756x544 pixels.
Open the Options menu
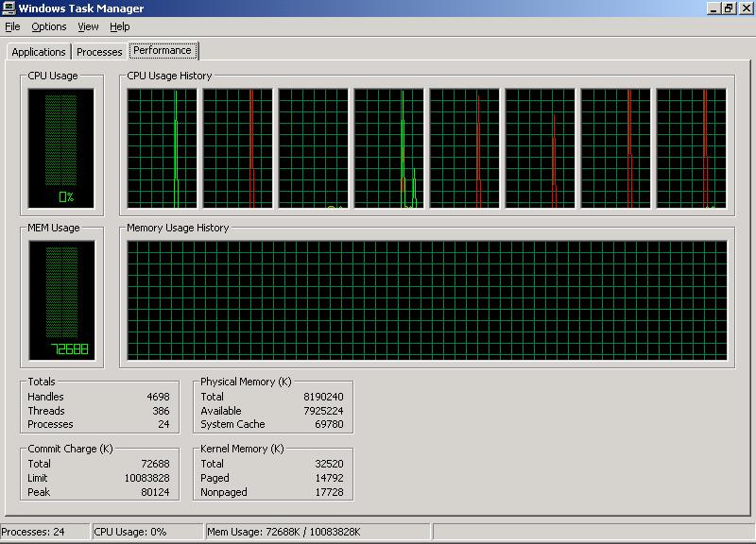point(48,26)
